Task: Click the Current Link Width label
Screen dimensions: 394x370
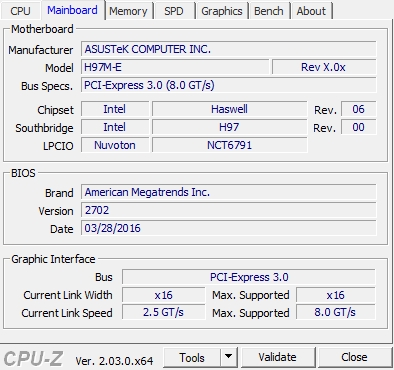Action: pyautogui.click(x=68, y=295)
